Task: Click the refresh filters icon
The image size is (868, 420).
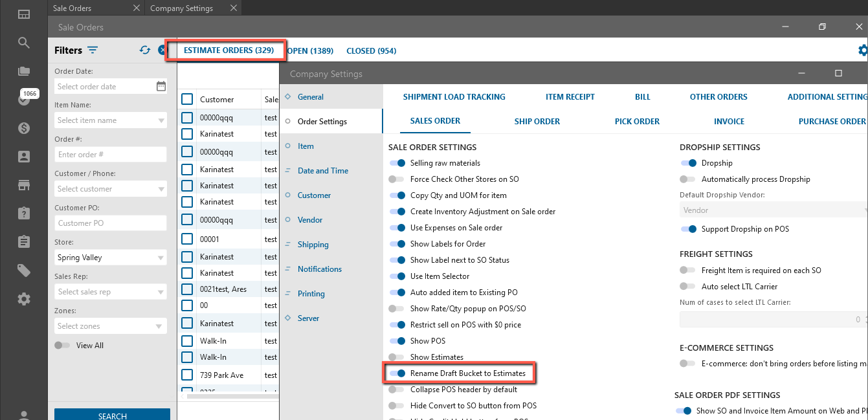Action: click(145, 50)
